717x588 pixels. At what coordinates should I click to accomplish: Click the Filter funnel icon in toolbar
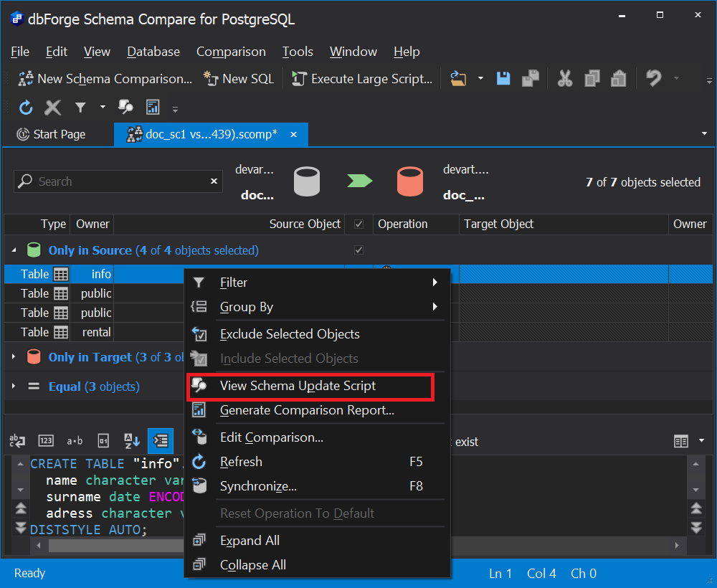[x=80, y=108]
